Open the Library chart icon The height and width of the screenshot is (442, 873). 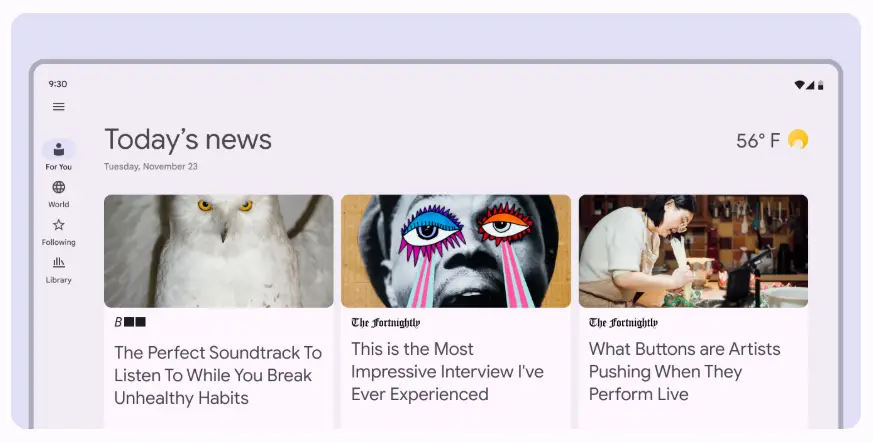point(58,262)
